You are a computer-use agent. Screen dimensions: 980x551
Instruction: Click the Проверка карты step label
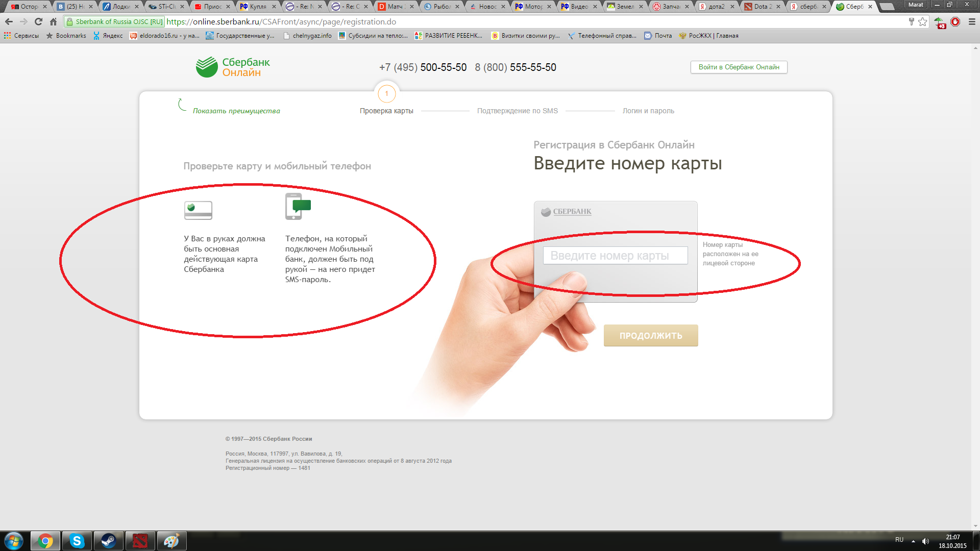(x=386, y=111)
